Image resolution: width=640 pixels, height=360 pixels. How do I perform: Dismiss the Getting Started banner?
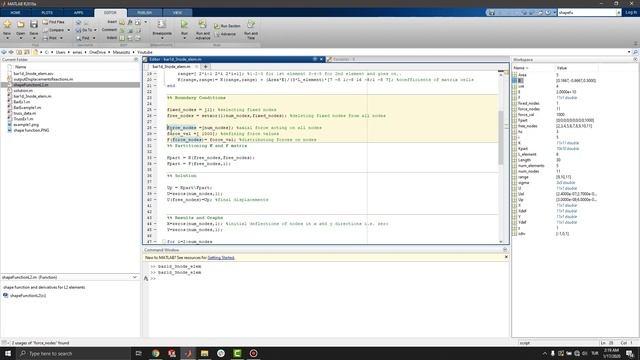[x=506, y=257]
